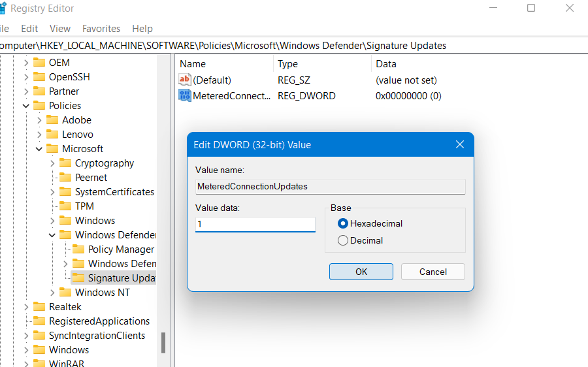Open the Edit menu

tap(29, 29)
